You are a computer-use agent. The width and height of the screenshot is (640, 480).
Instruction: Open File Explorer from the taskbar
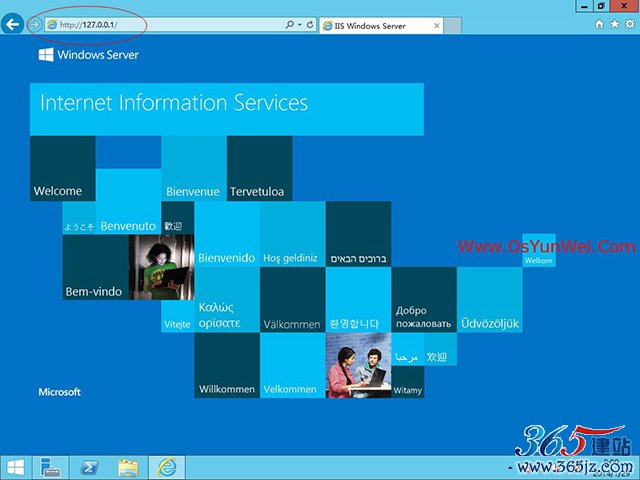[128, 468]
